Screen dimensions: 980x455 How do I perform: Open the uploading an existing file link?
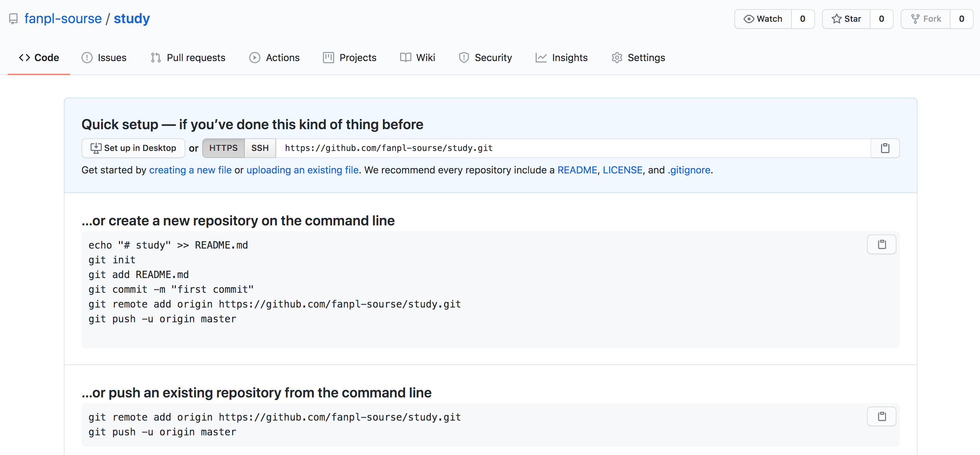click(303, 170)
